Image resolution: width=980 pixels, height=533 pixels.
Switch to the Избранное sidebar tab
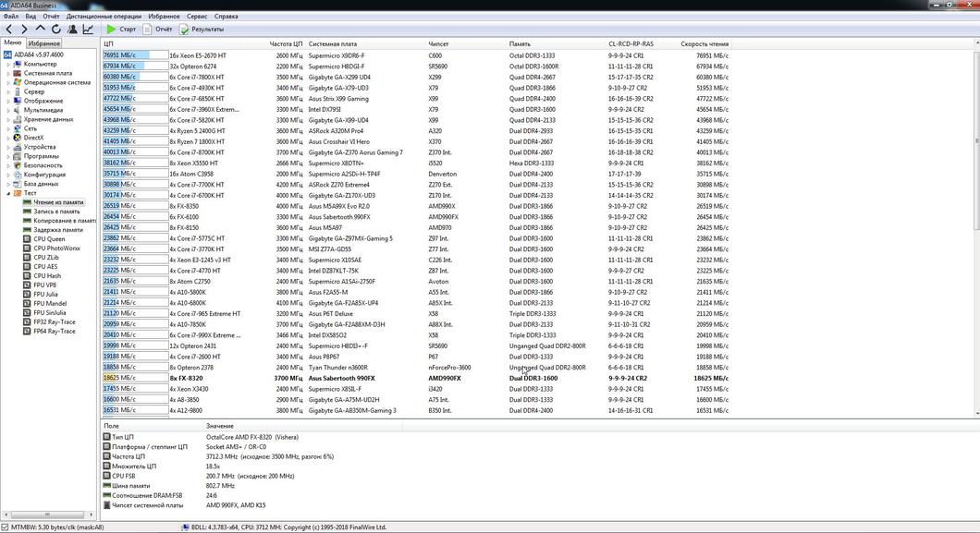[43, 43]
